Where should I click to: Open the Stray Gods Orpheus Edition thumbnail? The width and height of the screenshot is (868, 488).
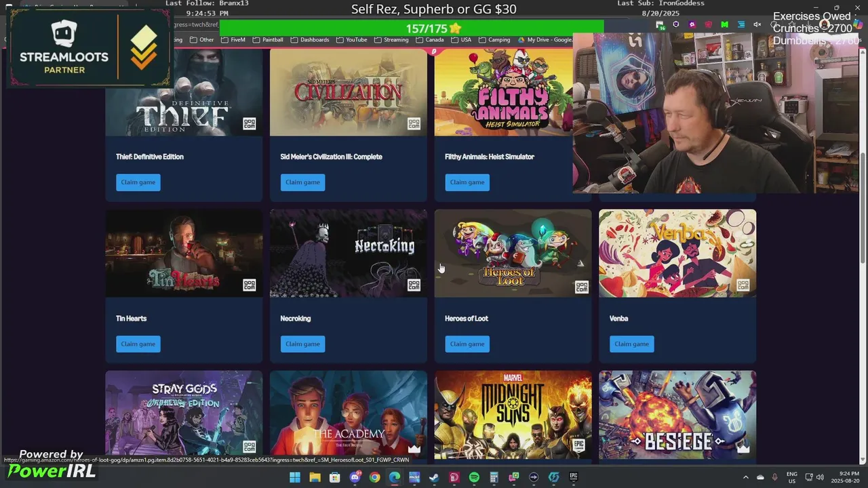184,413
